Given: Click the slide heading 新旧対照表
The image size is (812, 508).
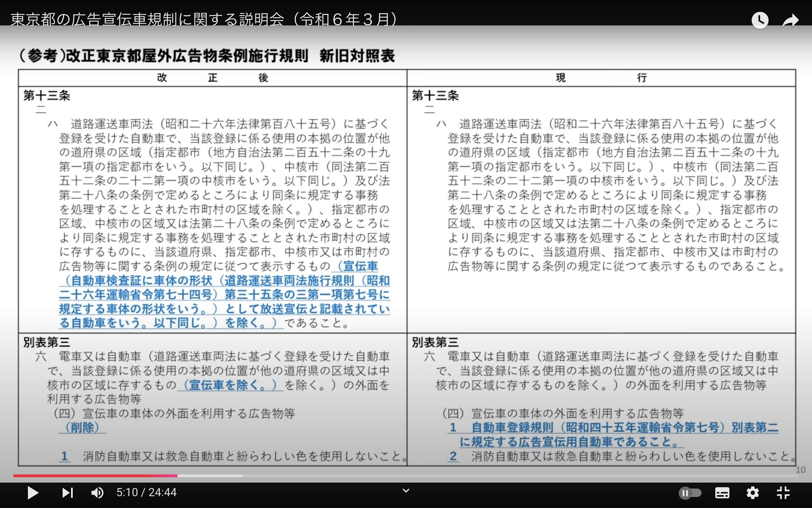Looking at the screenshot, I should pos(357,56).
